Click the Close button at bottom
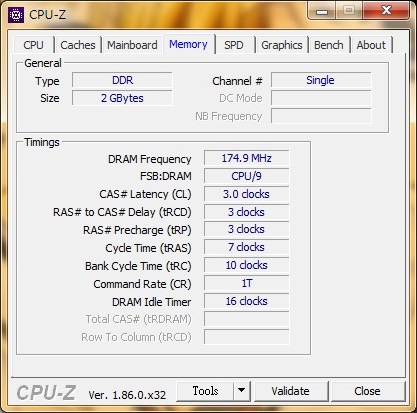Viewport: 417px width, 413px height. [367, 391]
